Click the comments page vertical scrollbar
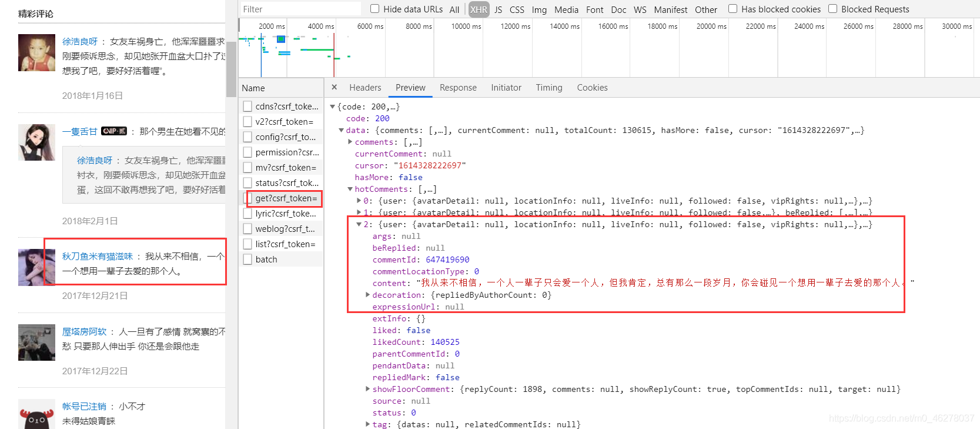This screenshot has height=429, width=980. (230, 70)
